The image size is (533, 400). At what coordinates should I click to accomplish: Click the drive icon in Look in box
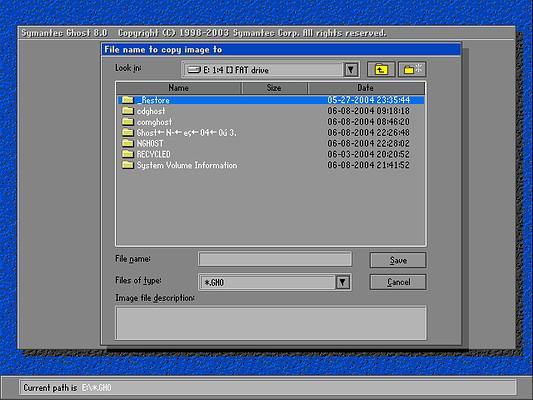pos(194,70)
